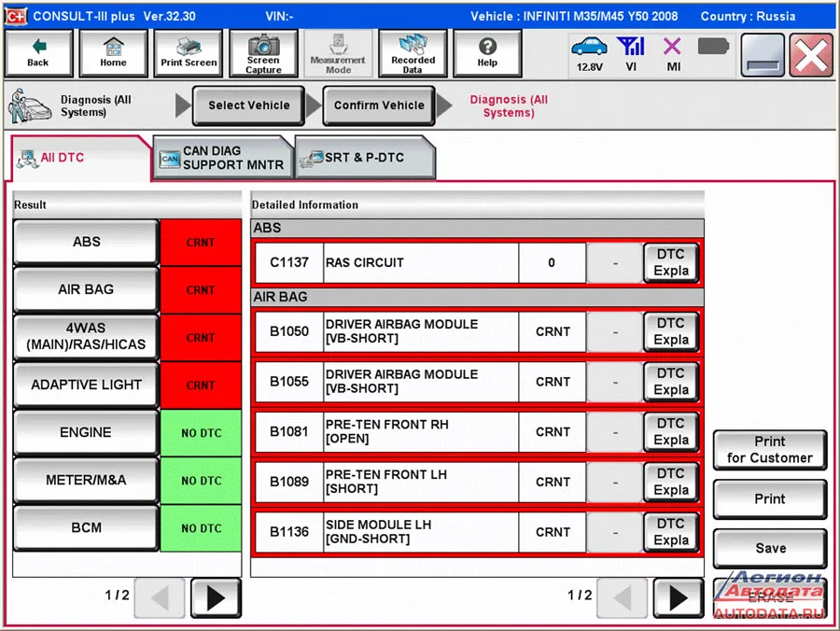Go to previous Result page
The height and width of the screenshot is (631, 840).
tap(160, 597)
